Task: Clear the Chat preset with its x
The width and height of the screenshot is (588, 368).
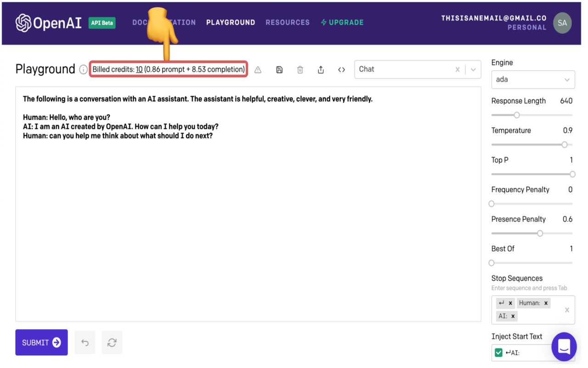Action: (x=458, y=69)
